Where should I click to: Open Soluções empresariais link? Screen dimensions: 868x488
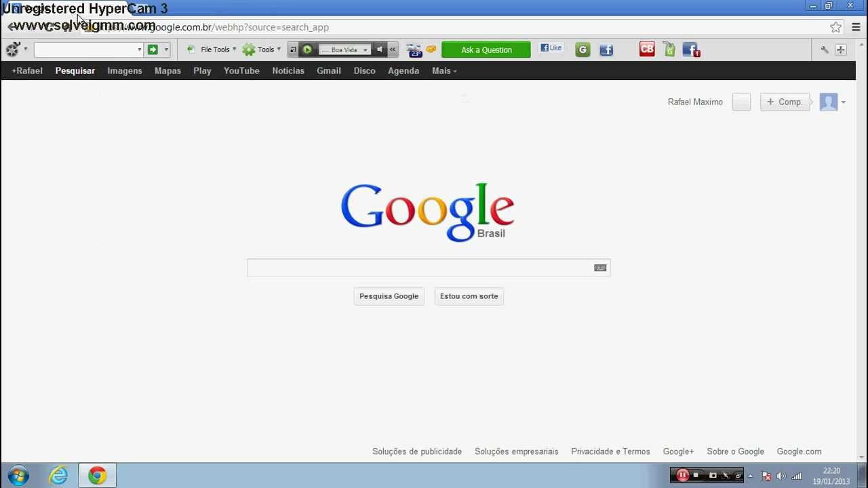coord(517,451)
